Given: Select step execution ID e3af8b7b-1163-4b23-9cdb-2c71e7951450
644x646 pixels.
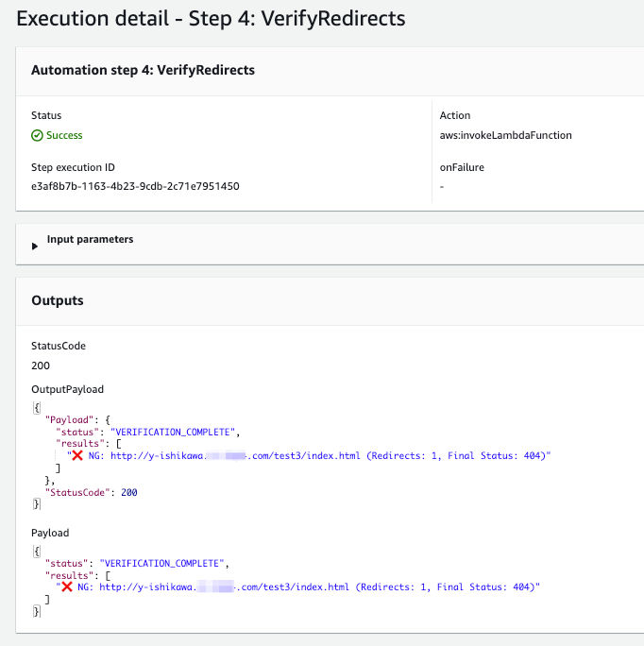Looking at the screenshot, I should tap(135, 186).
